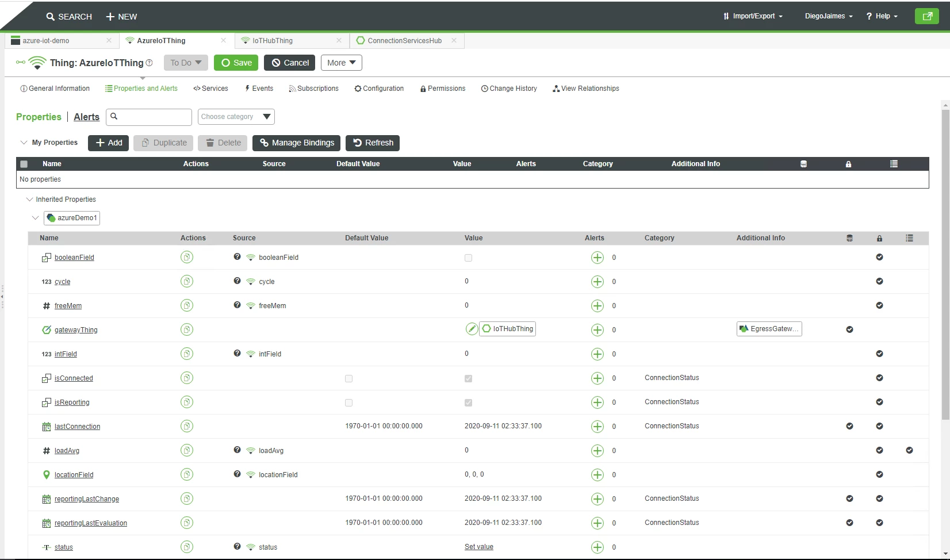Open the To Do dropdown

click(186, 63)
